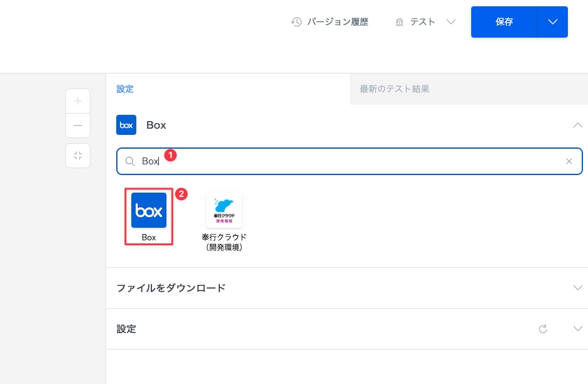Image resolution: width=588 pixels, height=384 pixels.
Task: Expand the ファイルをダウンロード section chevron
Action: coord(578,288)
